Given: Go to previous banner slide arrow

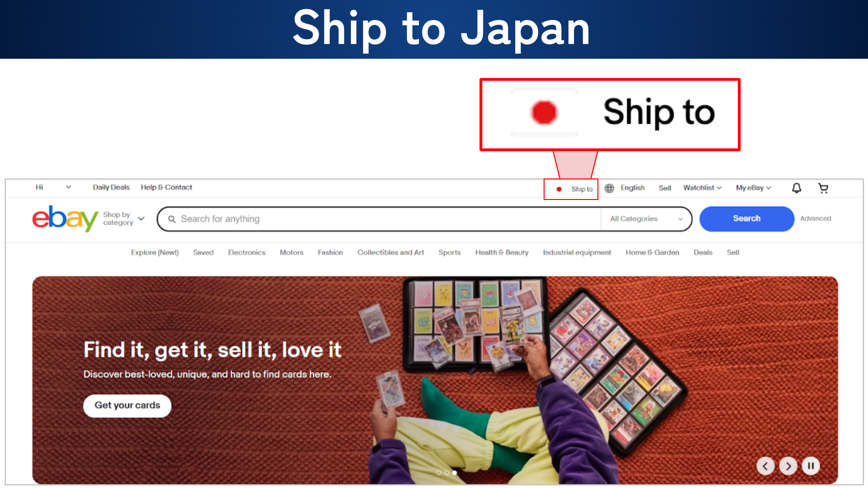Looking at the screenshot, I should (x=765, y=466).
